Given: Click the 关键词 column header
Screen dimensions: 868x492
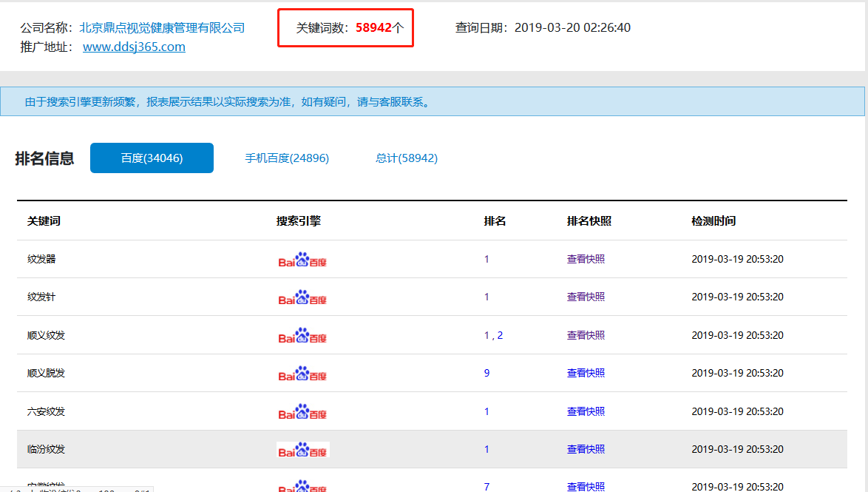Looking at the screenshot, I should [x=44, y=221].
